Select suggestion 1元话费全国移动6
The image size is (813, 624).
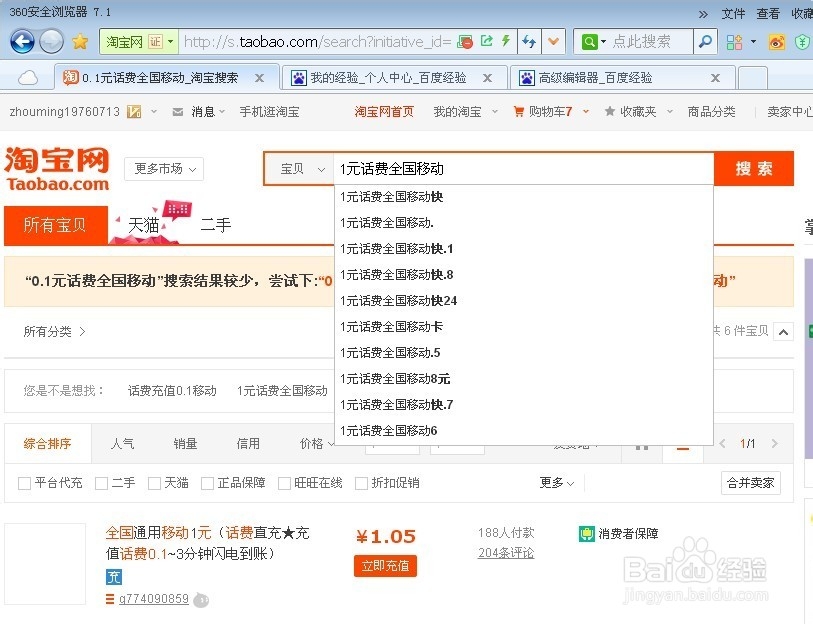point(524,431)
